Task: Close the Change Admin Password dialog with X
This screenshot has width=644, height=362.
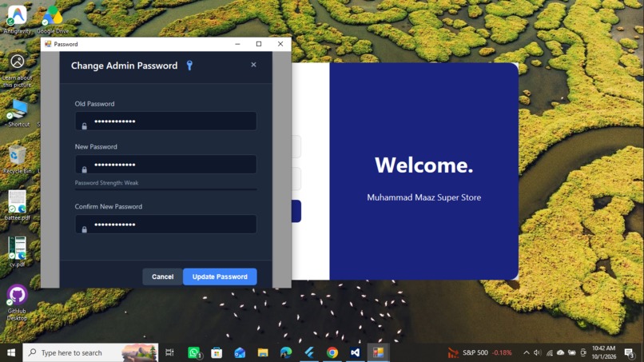Action: click(x=253, y=65)
